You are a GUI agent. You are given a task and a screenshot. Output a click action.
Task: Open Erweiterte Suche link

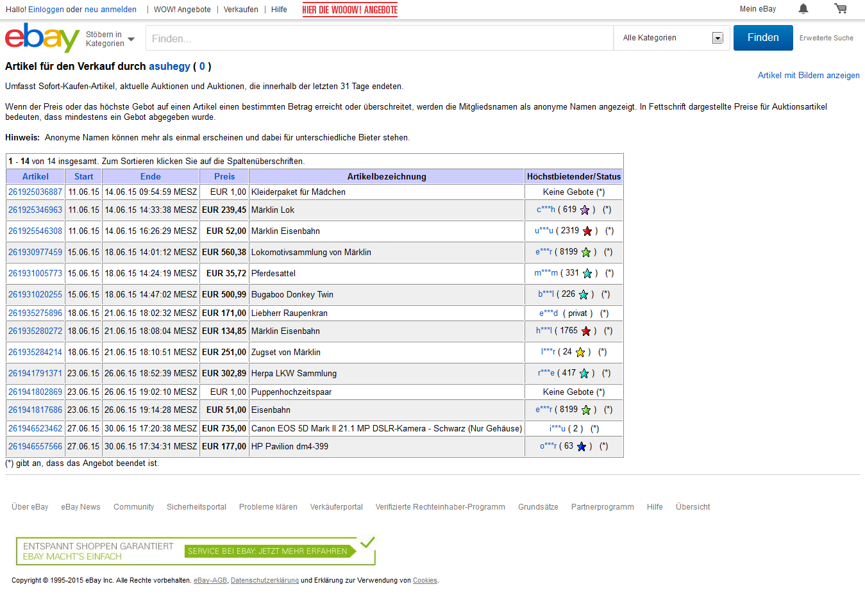click(x=826, y=38)
